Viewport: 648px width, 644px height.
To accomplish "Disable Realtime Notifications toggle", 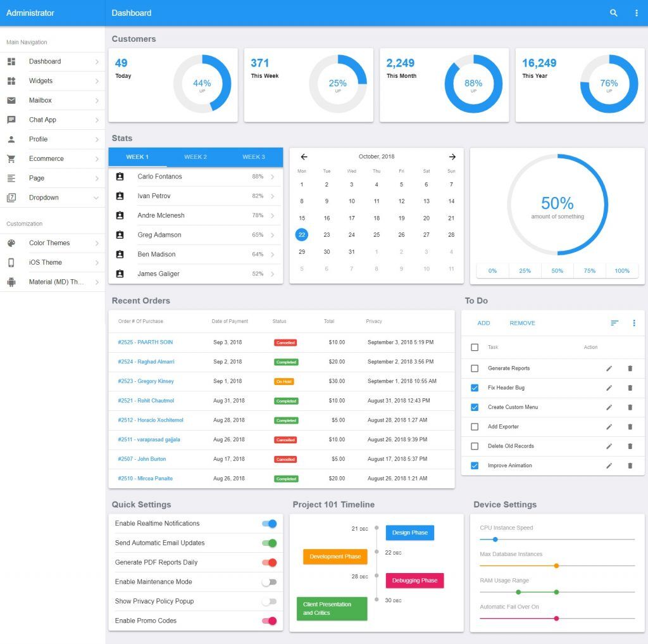I will (x=269, y=524).
